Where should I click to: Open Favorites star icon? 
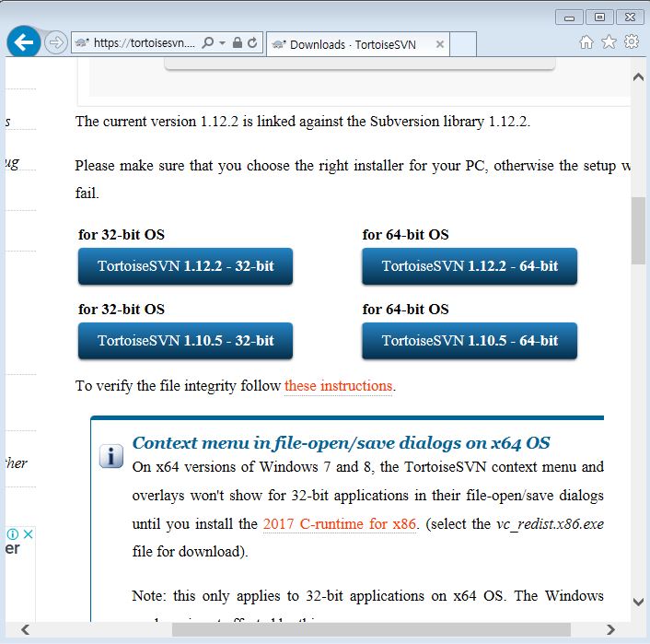pos(609,41)
